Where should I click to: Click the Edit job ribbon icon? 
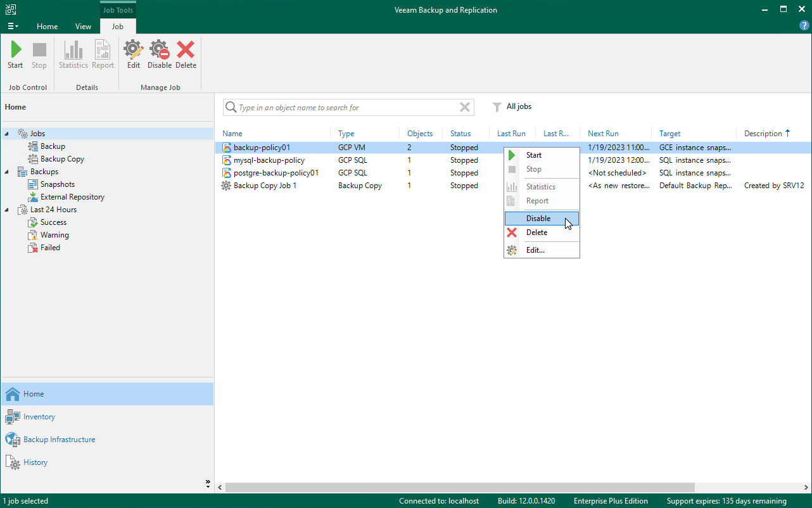click(x=134, y=55)
